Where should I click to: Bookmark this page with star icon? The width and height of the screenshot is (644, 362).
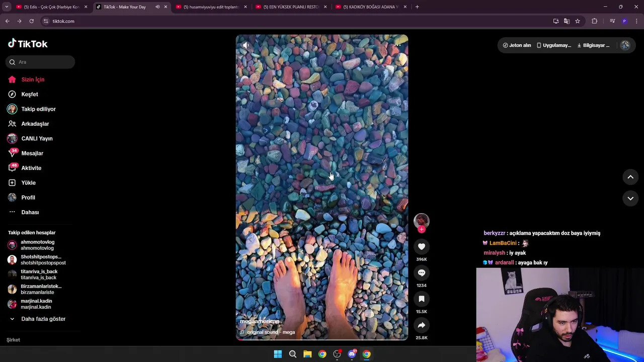[x=578, y=21]
